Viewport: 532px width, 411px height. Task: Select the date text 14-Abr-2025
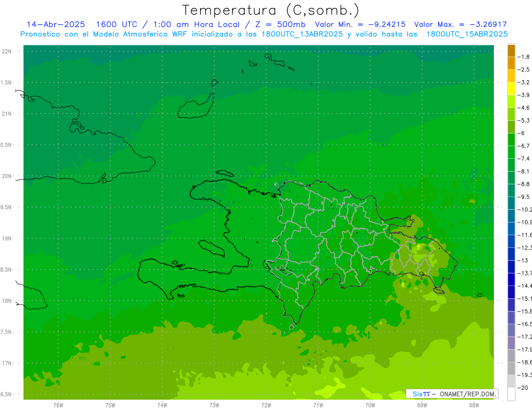click(x=56, y=24)
